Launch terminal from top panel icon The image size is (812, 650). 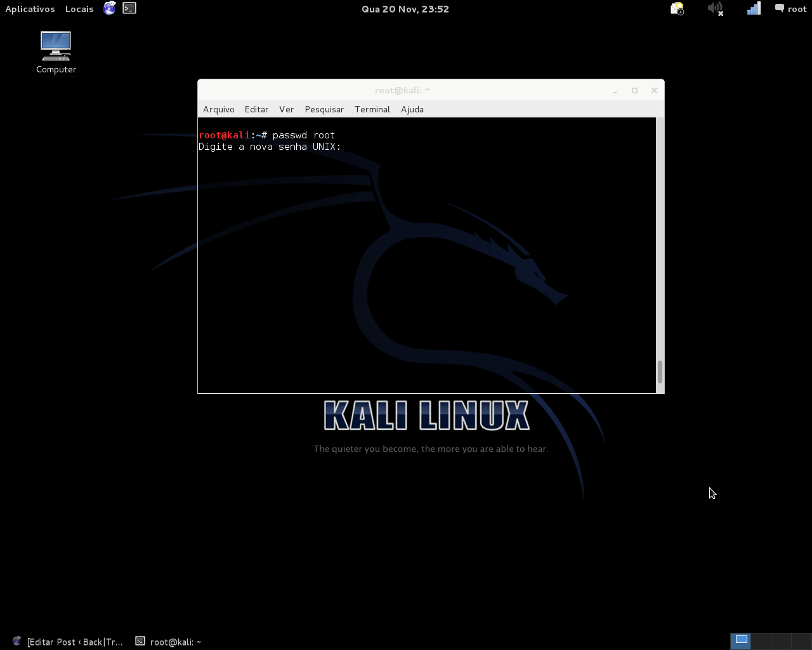click(x=129, y=8)
